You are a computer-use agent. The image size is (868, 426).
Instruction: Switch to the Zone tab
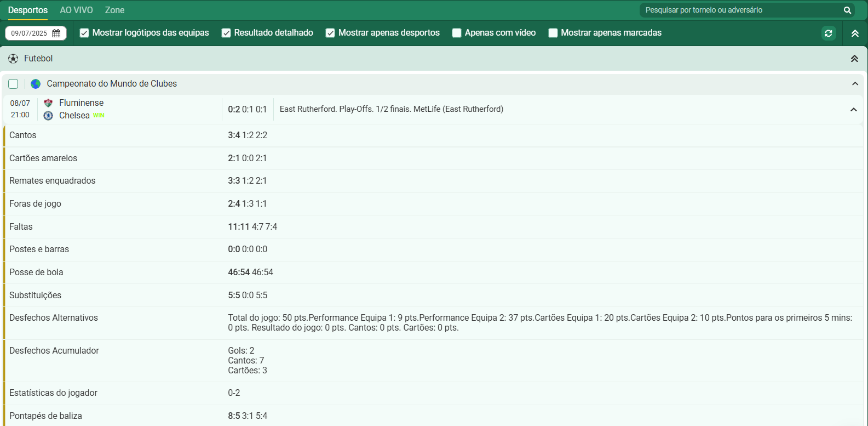click(115, 10)
